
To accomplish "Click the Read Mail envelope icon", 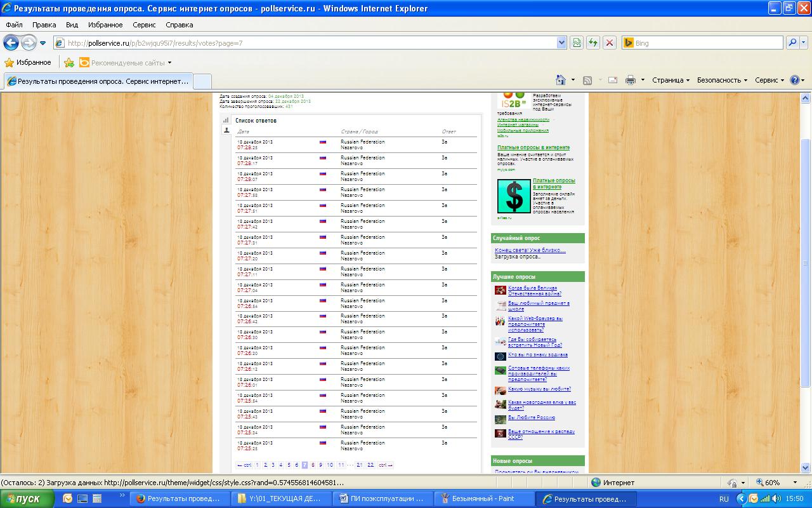I will pos(613,80).
